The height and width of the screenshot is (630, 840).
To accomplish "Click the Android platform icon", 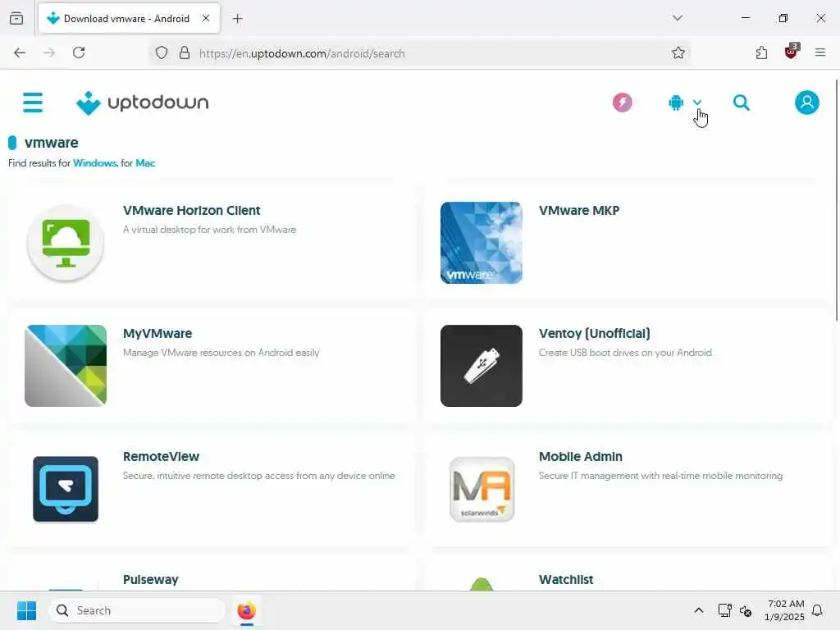I will 676,103.
